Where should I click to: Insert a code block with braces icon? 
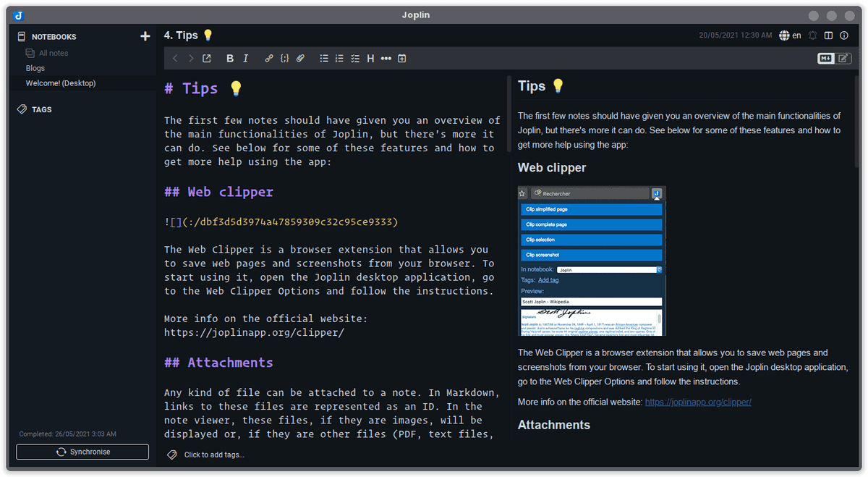[284, 59]
